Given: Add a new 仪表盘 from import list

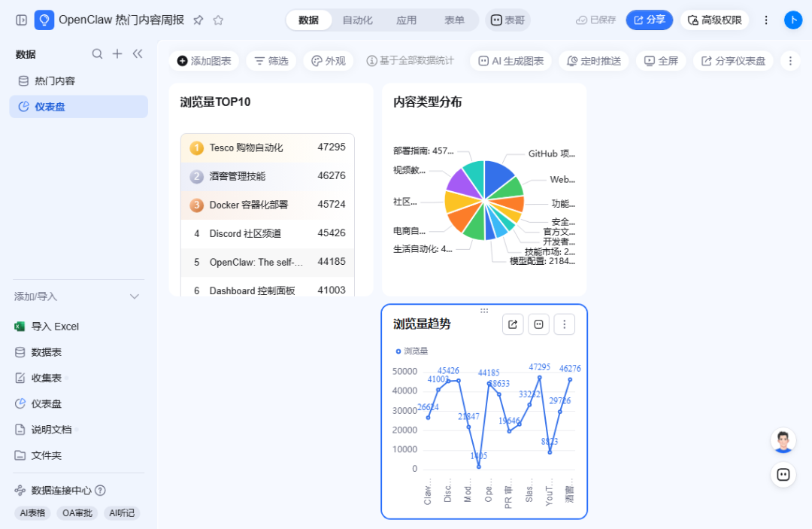Looking at the screenshot, I should 38,403.
